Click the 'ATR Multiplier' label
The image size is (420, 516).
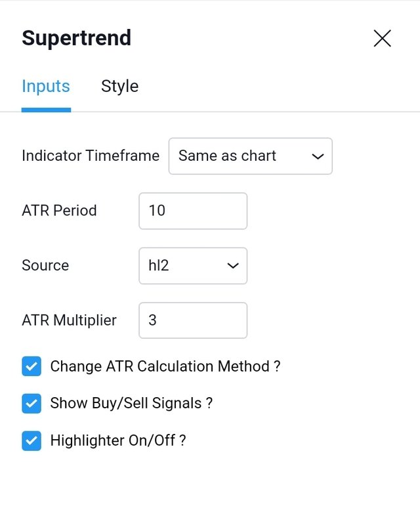(x=69, y=320)
